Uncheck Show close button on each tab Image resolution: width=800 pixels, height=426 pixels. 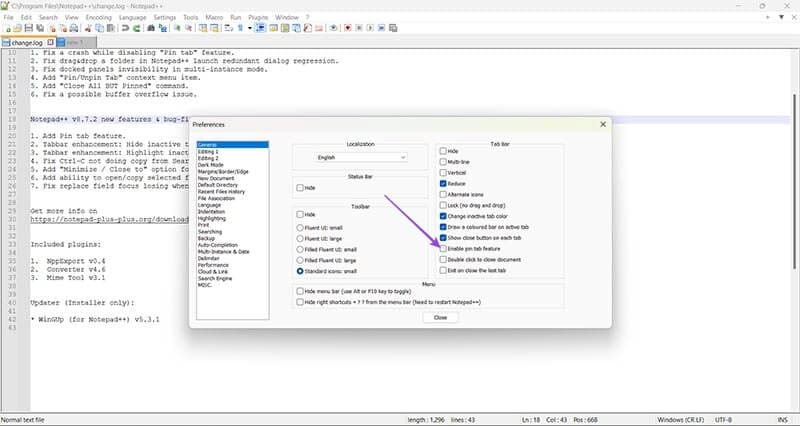443,238
